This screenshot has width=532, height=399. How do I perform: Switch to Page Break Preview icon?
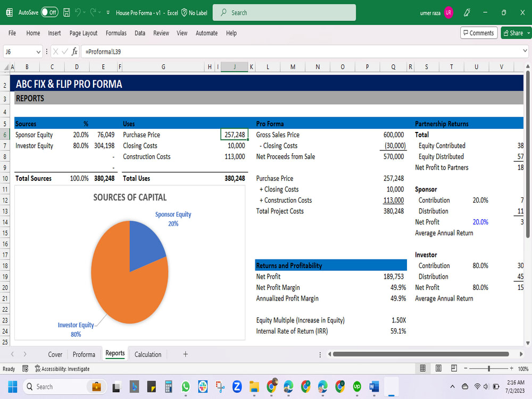coord(454,369)
